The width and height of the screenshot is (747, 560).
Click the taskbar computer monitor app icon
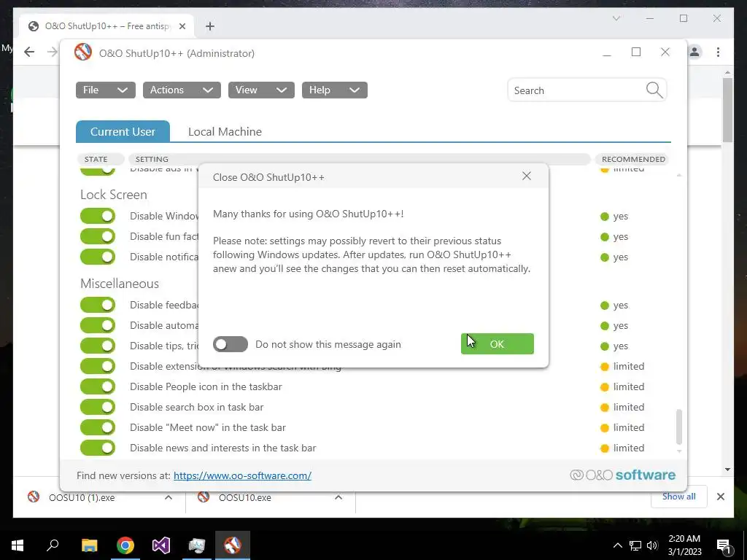[x=197, y=545]
